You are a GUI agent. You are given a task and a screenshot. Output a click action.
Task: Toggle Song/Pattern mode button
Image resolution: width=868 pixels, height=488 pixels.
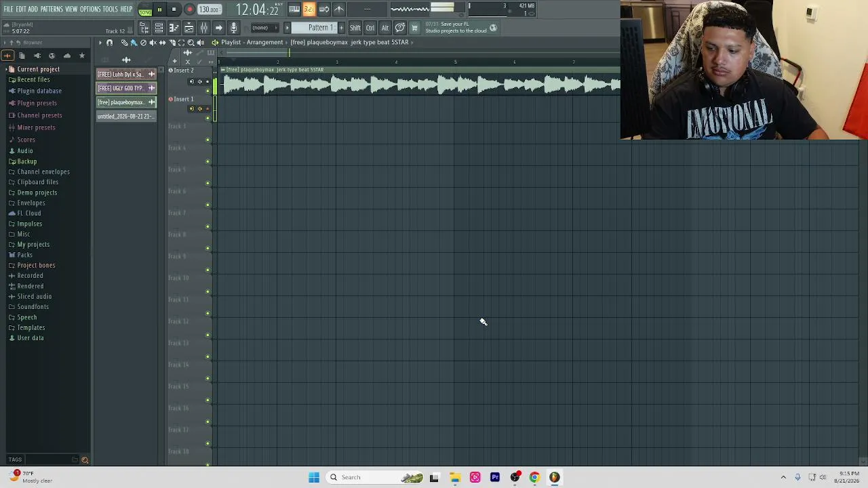(145, 9)
